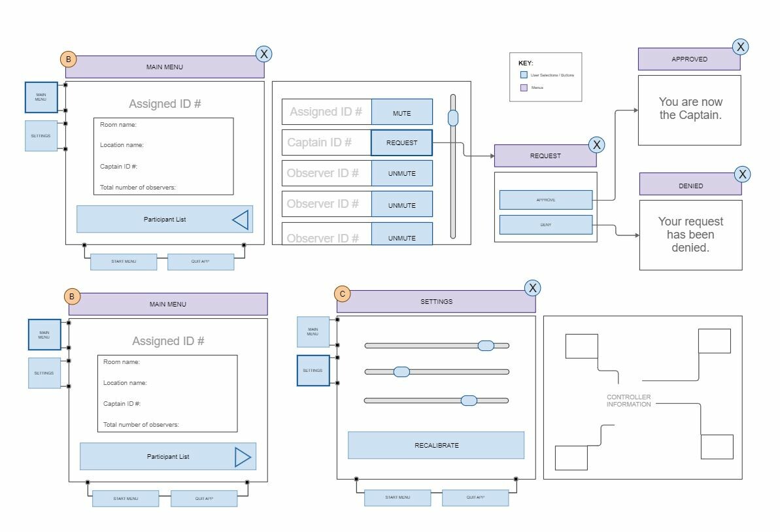780x532 pixels.
Task: Open the SETTINGS icon on bottom-left panel
Action: [x=44, y=373]
